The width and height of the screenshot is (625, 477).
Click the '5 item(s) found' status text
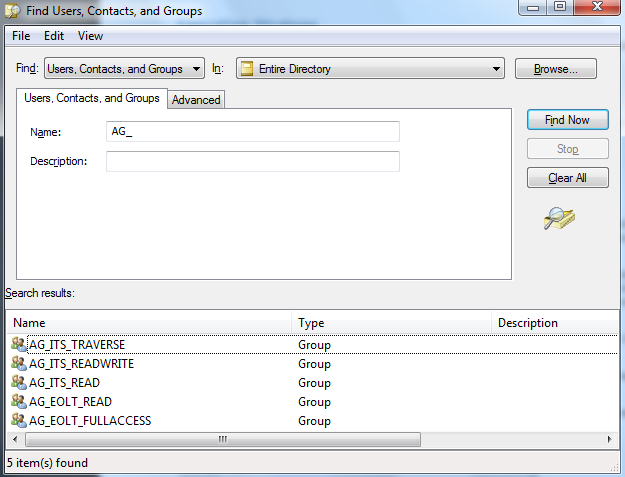coord(47,463)
